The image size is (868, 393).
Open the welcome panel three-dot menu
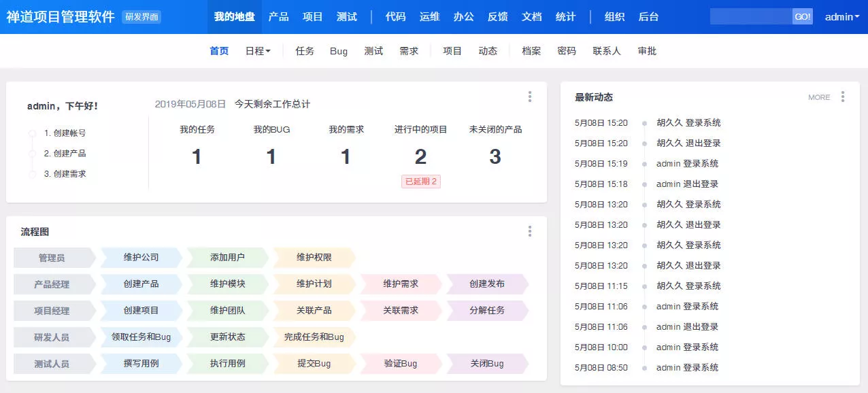(529, 97)
